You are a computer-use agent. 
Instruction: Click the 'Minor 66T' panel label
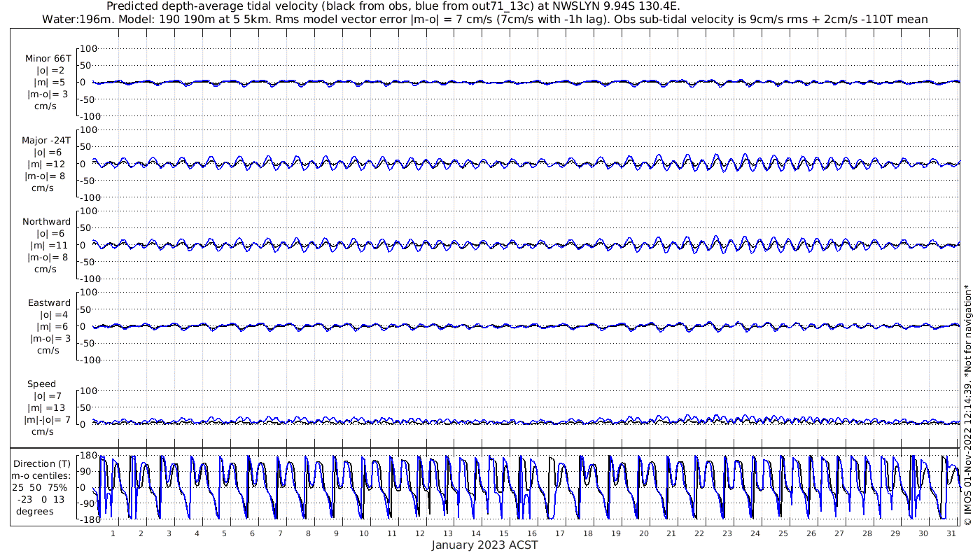(x=48, y=59)
